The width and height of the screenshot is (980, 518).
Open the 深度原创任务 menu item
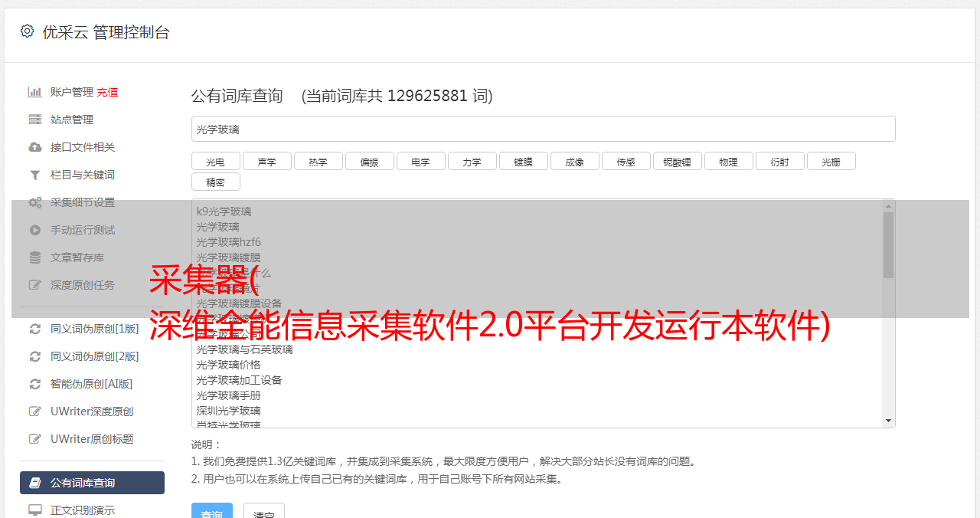point(83,285)
